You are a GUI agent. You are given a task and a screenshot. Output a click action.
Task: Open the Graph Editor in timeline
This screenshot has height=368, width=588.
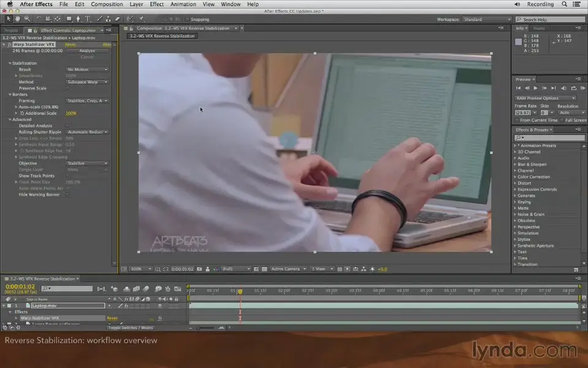[x=178, y=289]
